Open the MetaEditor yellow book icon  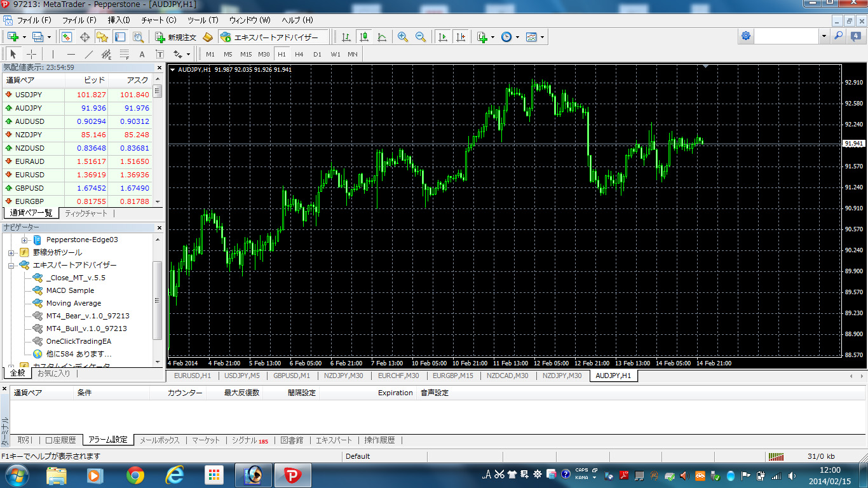(207, 37)
